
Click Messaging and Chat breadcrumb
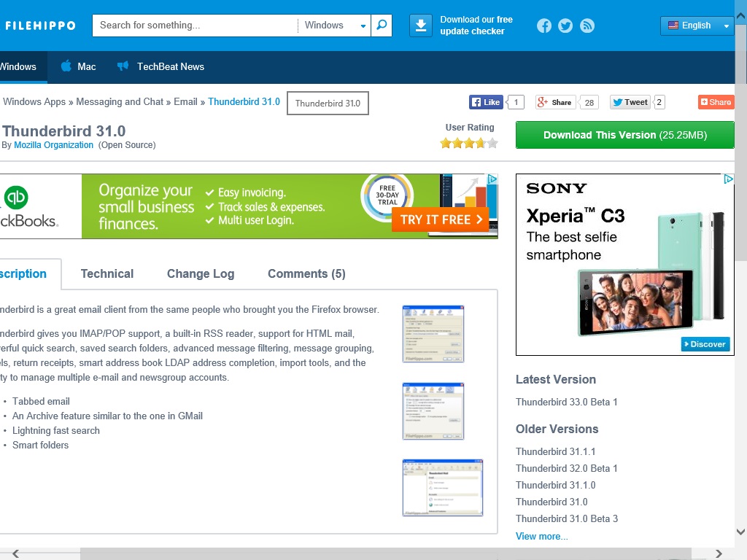coord(120,102)
